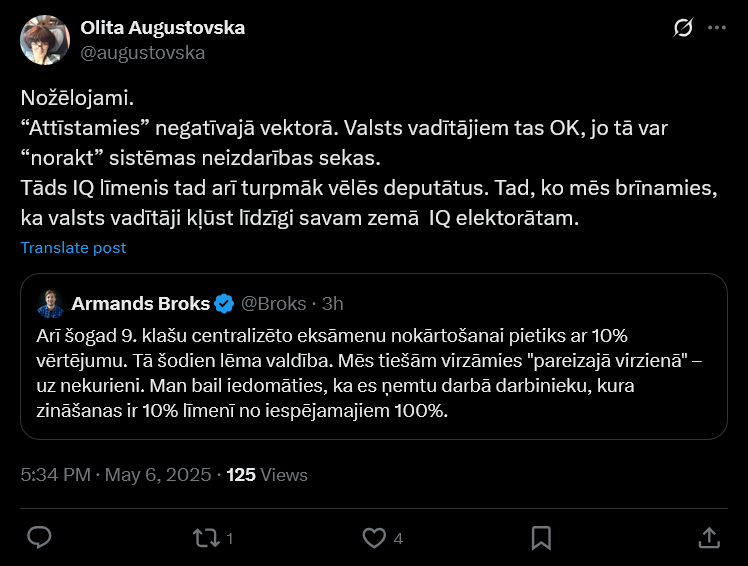
Task: Click the @Broks handle
Action: [271, 303]
